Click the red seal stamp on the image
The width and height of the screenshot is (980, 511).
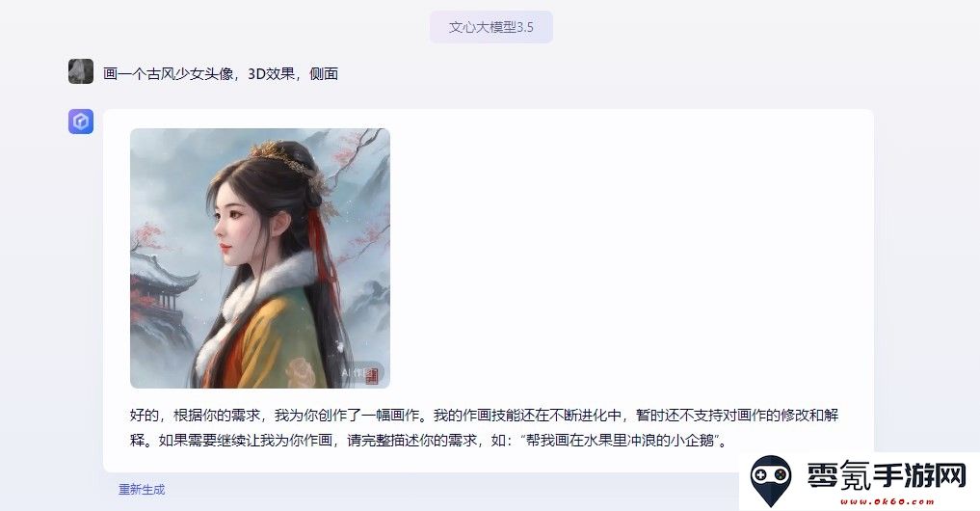372,376
